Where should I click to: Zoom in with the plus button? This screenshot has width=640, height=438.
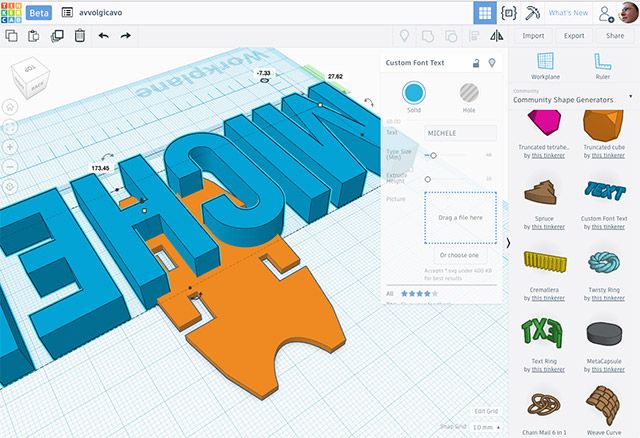10,147
